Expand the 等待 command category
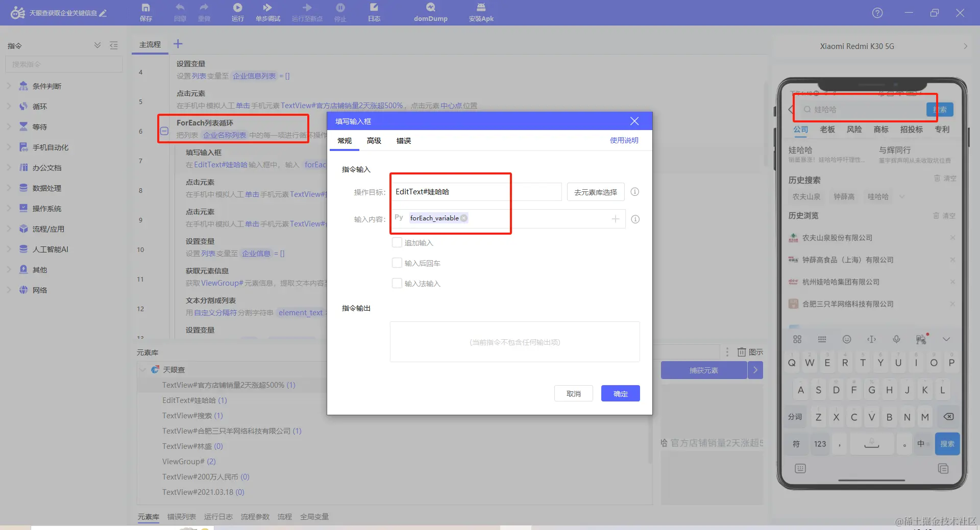 pyautogui.click(x=9, y=127)
